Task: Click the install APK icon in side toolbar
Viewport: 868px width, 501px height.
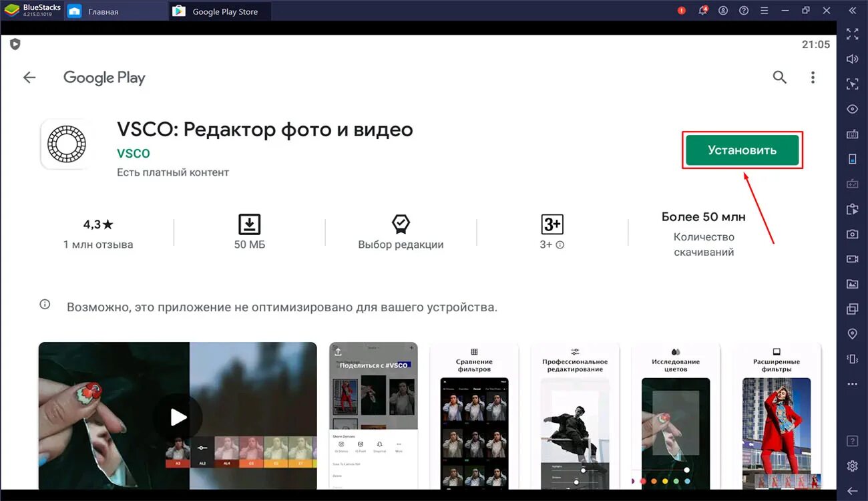Action: coord(852,209)
